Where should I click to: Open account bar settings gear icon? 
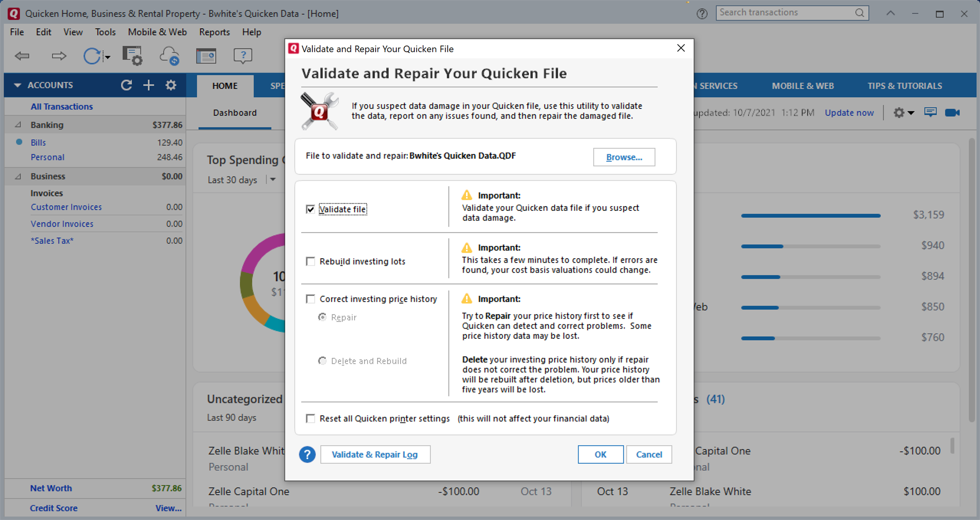click(x=171, y=85)
